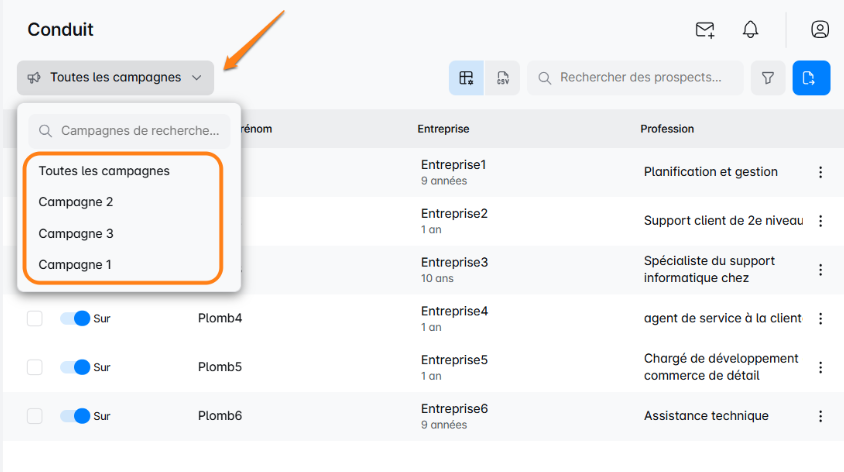
Task: Open three-dot menu for Entreprise1 row
Action: coord(820,172)
